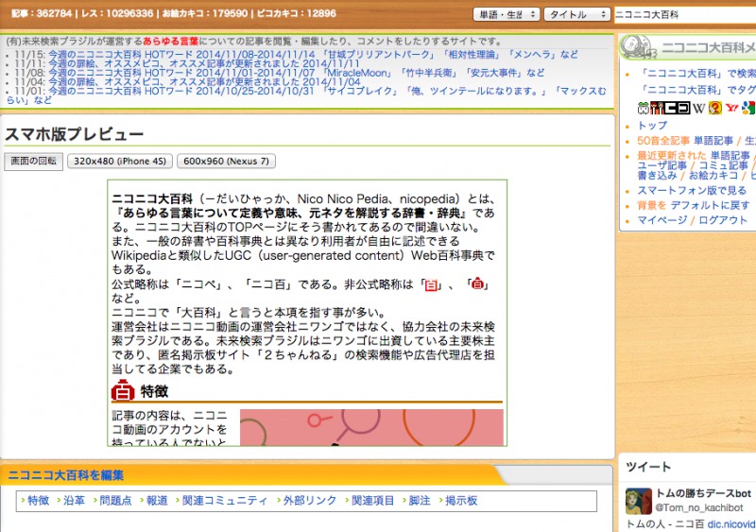Open the メンヘラ link
Viewport: 756px width, 532px height.
tap(532, 55)
